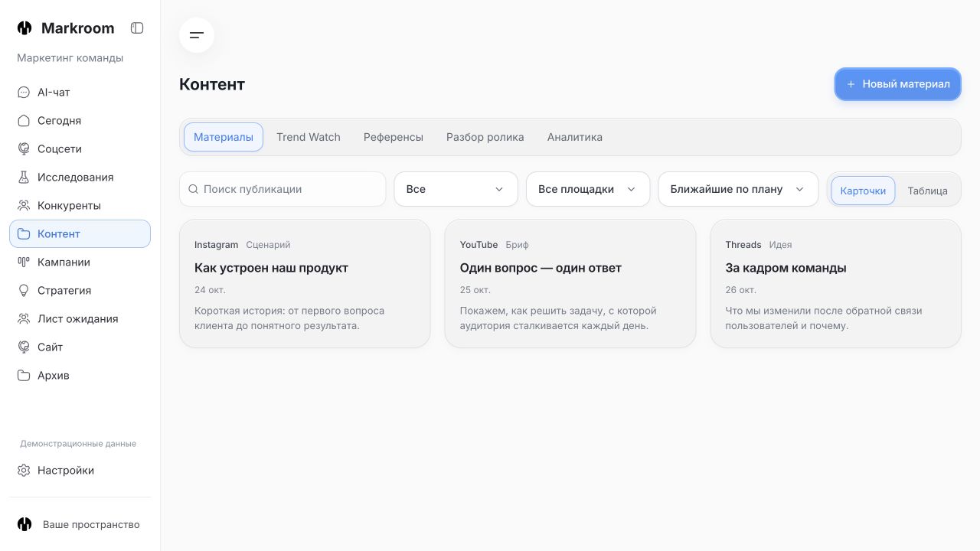Image resolution: width=980 pixels, height=551 pixels.
Task: Click the Настройки gear icon
Action: click(24, 471)
